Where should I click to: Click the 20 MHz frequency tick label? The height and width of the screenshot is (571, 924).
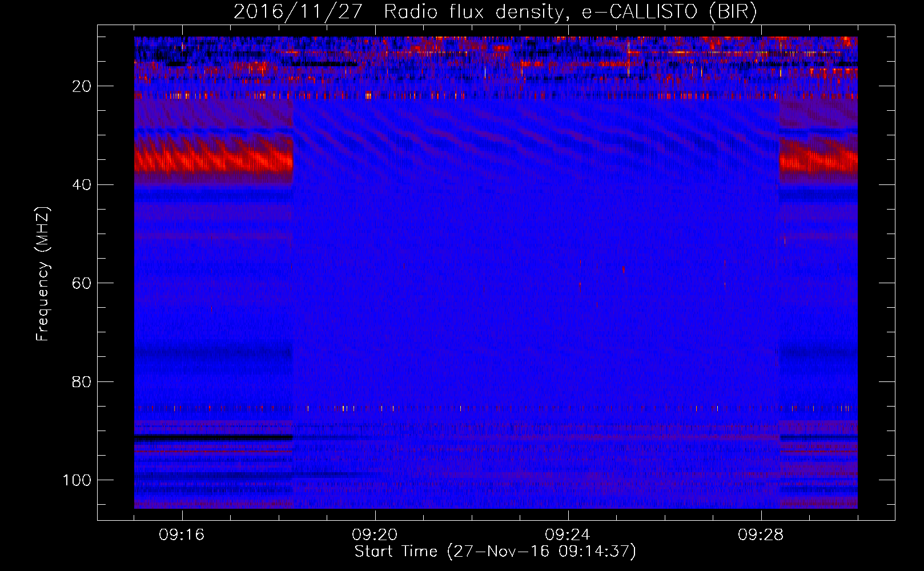(82, 86)
